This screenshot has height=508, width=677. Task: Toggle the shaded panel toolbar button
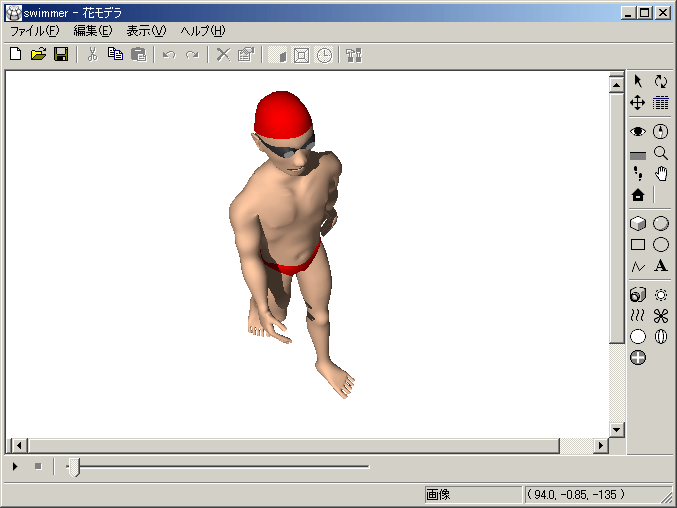pyautogui.click(x=278, y=55)
